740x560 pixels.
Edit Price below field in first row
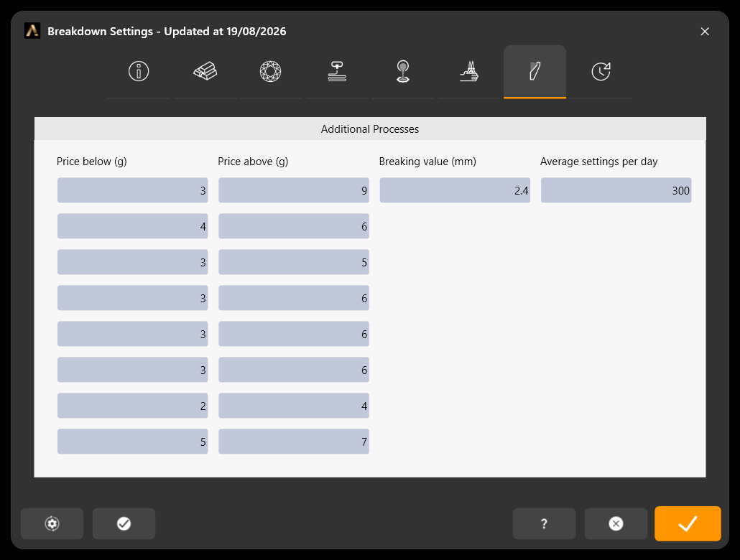coord(133,190)
